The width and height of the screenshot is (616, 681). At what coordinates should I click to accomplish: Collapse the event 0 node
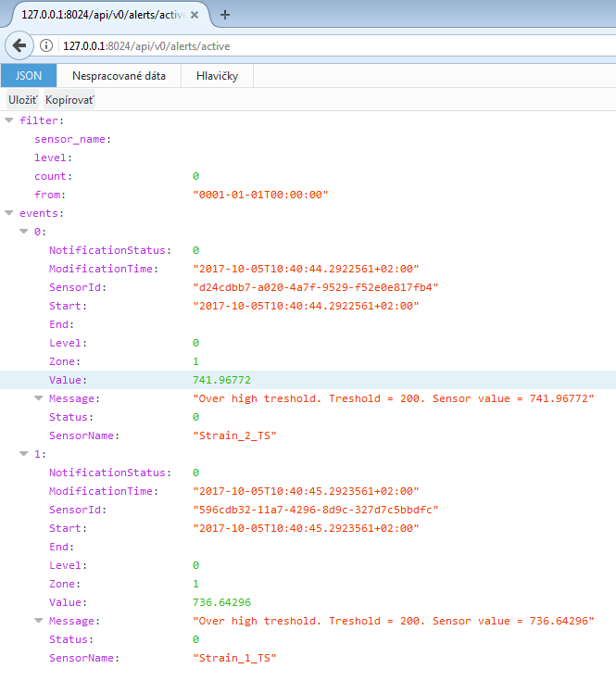pos(24,232)
